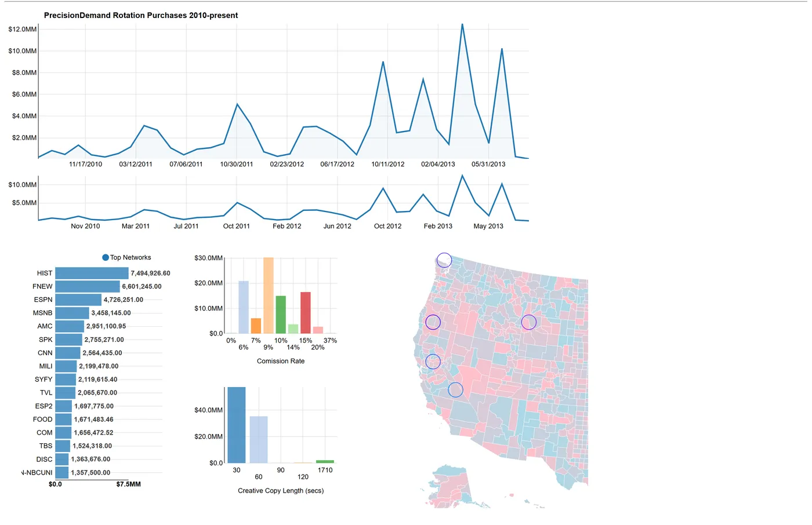The width and height of the screenshot is (812, 525).
Task: Select the 30 secs creative copy bar
Action: pyautogui.click(x=237, y=425)
